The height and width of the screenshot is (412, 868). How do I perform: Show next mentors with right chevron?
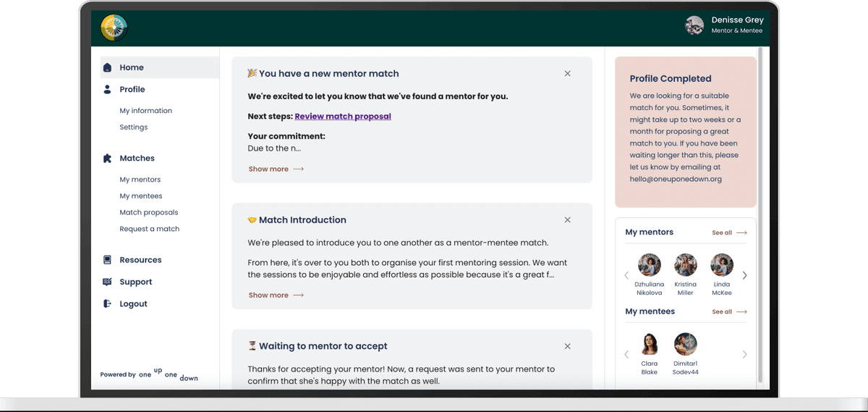tap(744, 275)
